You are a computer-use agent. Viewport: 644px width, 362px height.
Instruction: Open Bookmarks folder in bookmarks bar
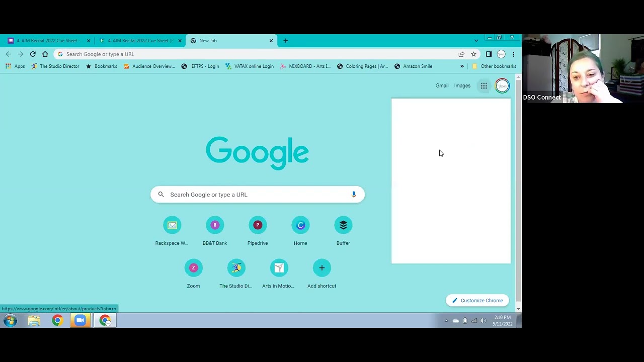[x=101, y=66]
